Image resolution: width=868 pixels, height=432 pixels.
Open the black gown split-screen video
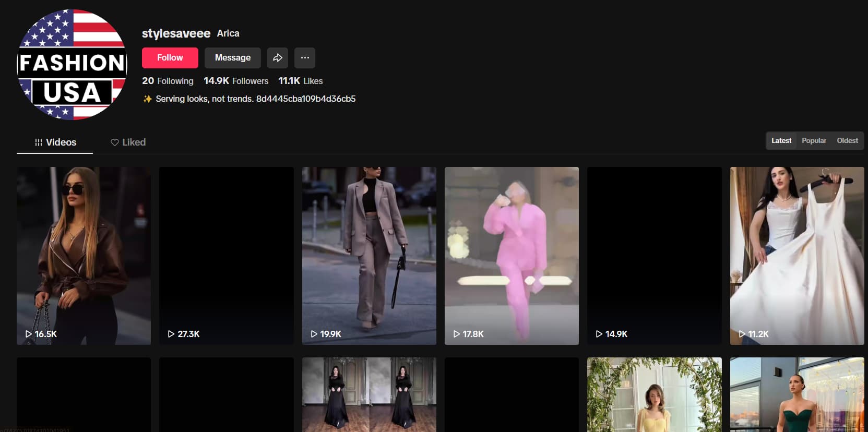(369, 394)
